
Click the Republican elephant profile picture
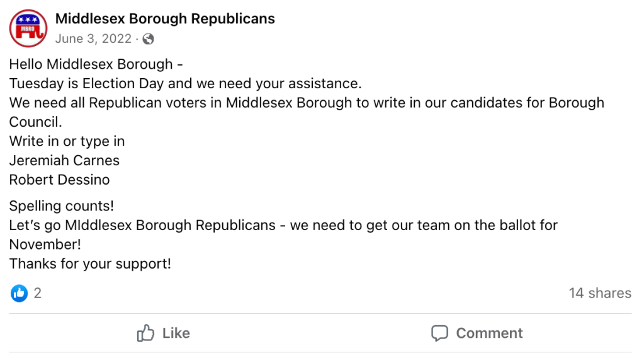pos(28,28)
